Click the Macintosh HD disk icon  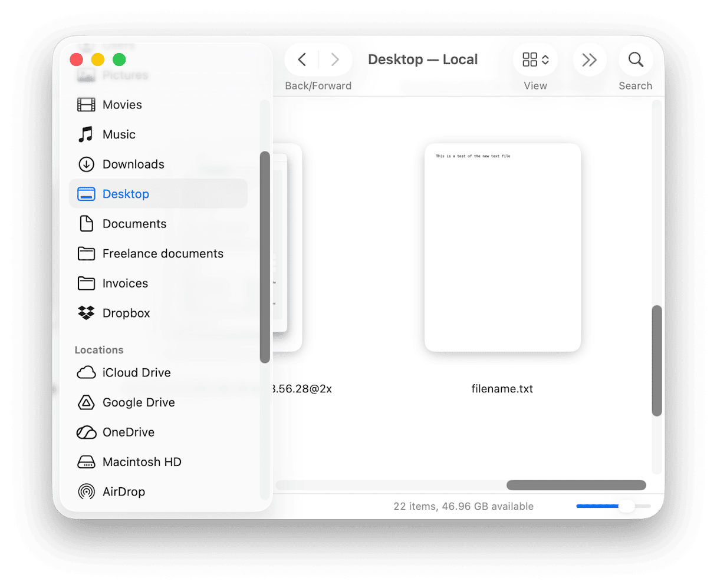pyautogui.click(x=86, y=462)
